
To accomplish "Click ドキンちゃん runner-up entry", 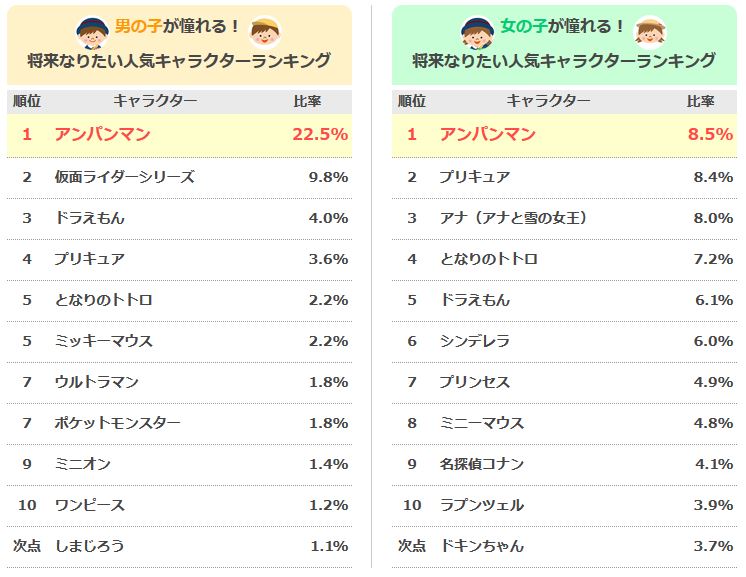I will pos(482,546).
